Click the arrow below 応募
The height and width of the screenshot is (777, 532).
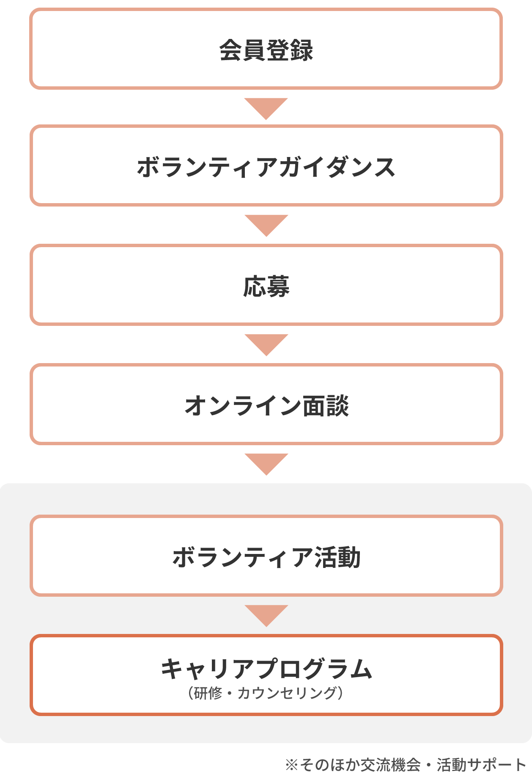[x=266, y=345]
